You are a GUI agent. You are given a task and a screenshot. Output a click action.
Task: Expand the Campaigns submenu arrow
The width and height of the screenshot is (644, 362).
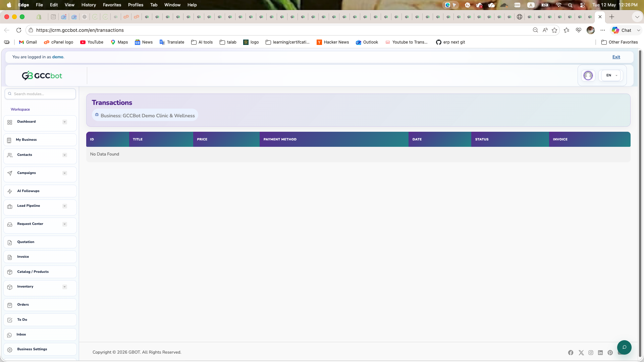[65, 173]
